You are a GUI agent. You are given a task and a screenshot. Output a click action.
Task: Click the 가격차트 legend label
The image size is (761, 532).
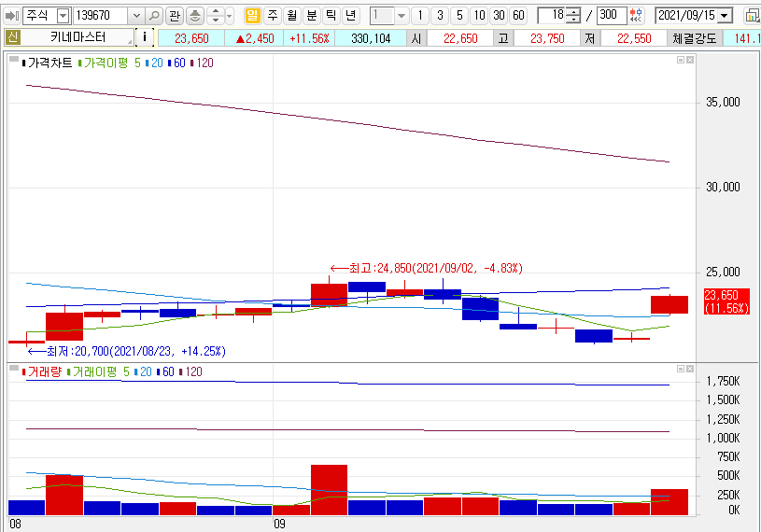(x=50, y=63)
